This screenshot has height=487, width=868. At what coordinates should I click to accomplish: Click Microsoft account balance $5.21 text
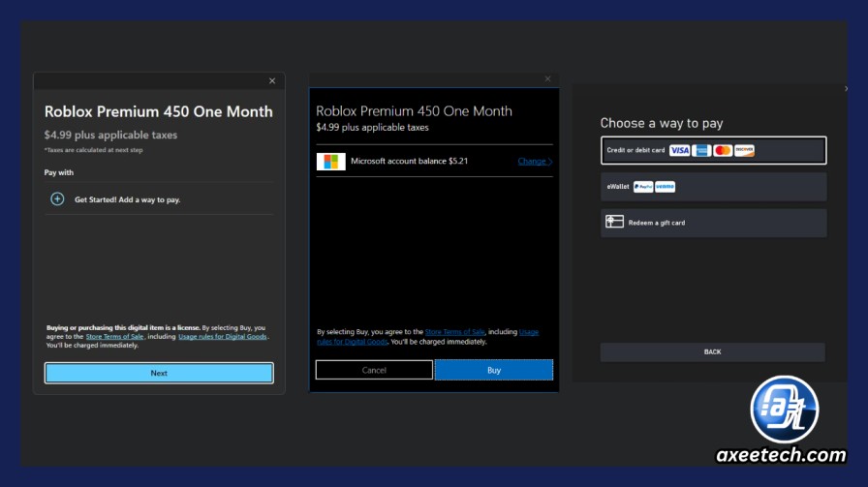409,161
